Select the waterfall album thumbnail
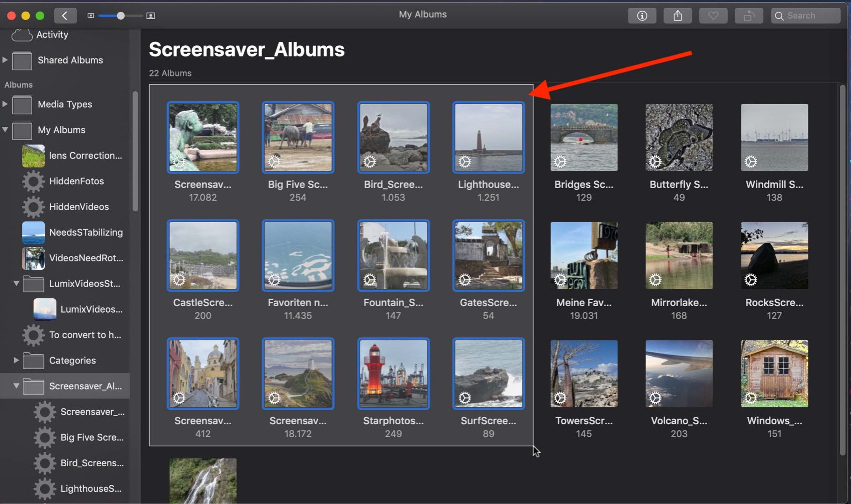The width and height of the screenshot is (851, 504). pyautogui.click(x=203, y=481)
